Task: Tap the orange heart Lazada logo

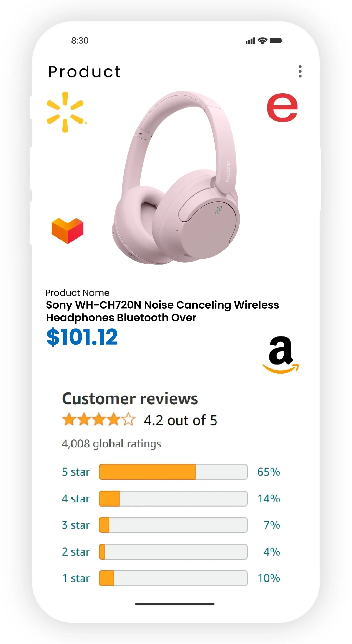Action: click(67, 230)
